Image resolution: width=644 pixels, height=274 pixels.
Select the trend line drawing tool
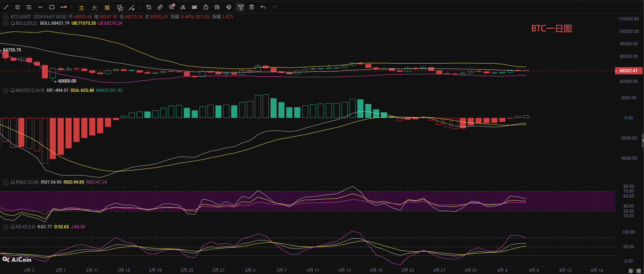click(x=6, y=7)
